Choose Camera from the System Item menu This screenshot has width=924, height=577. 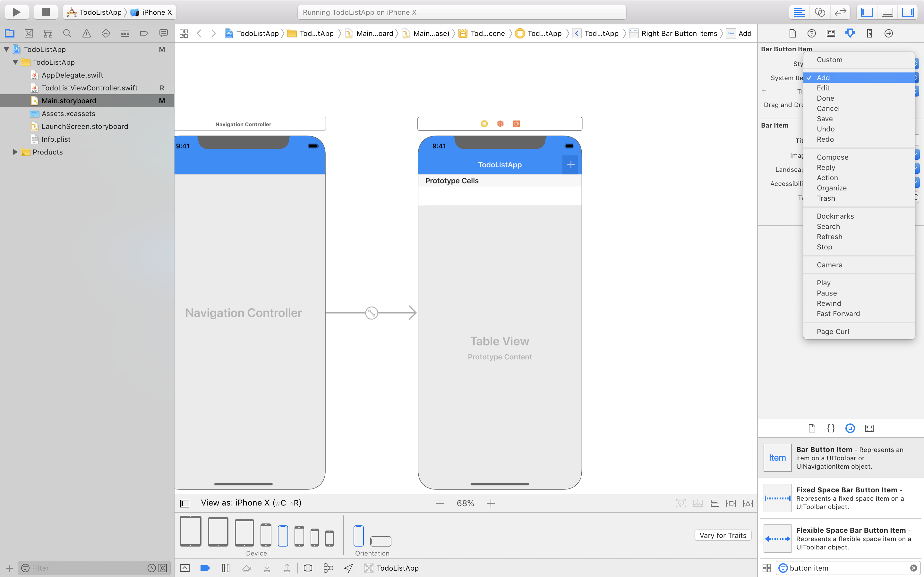[x=829, y=265]
